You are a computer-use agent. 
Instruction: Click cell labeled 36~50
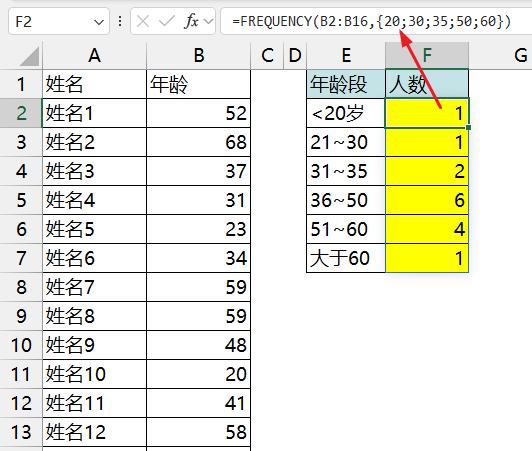point(346,200)
